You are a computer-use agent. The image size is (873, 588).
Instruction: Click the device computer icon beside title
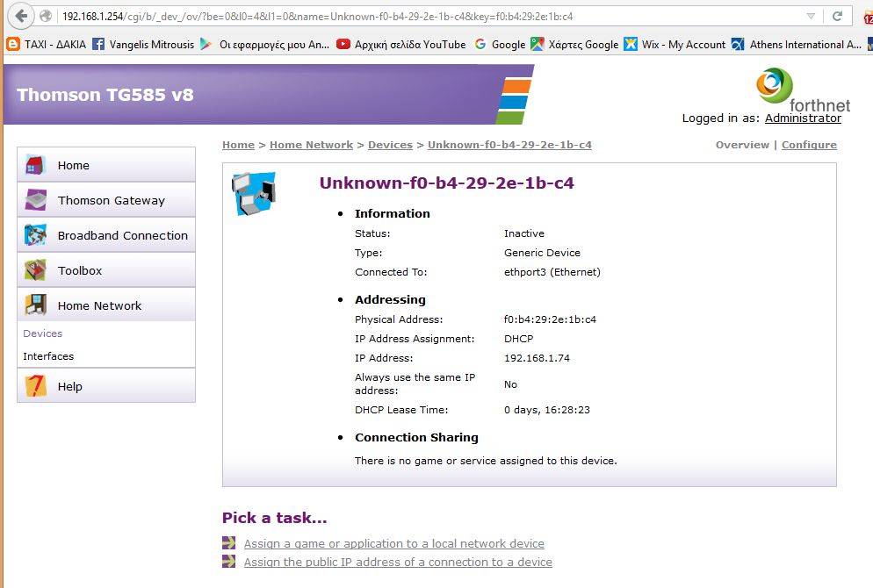(x=254, y=193)
